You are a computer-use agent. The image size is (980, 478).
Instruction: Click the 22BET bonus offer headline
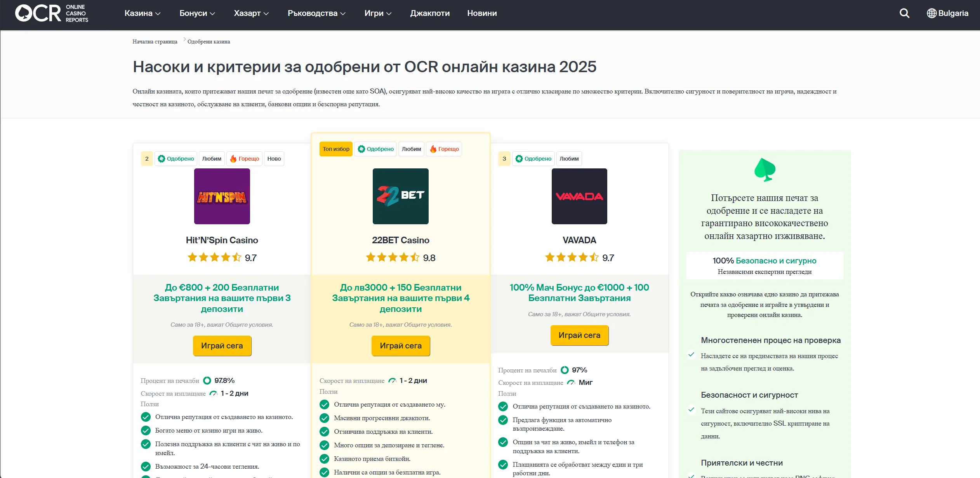click(401, 298)
